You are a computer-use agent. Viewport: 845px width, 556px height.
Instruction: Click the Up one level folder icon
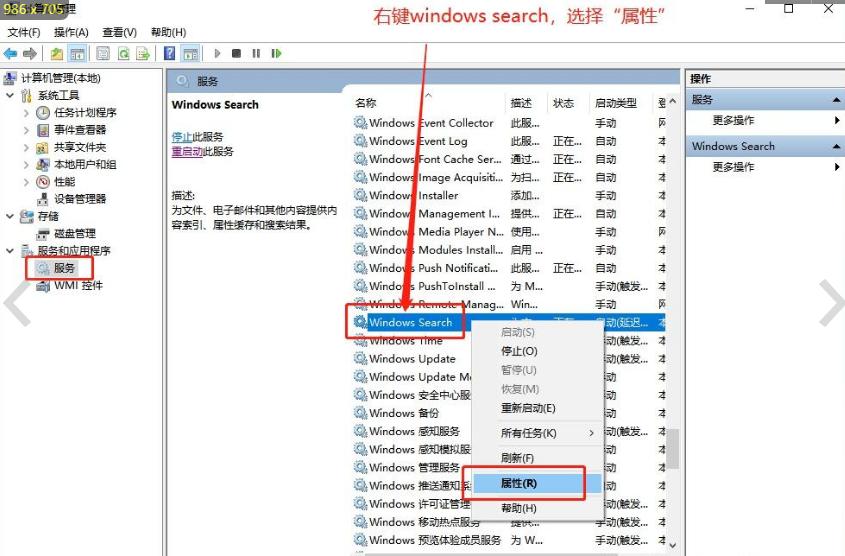coord(57,53)
